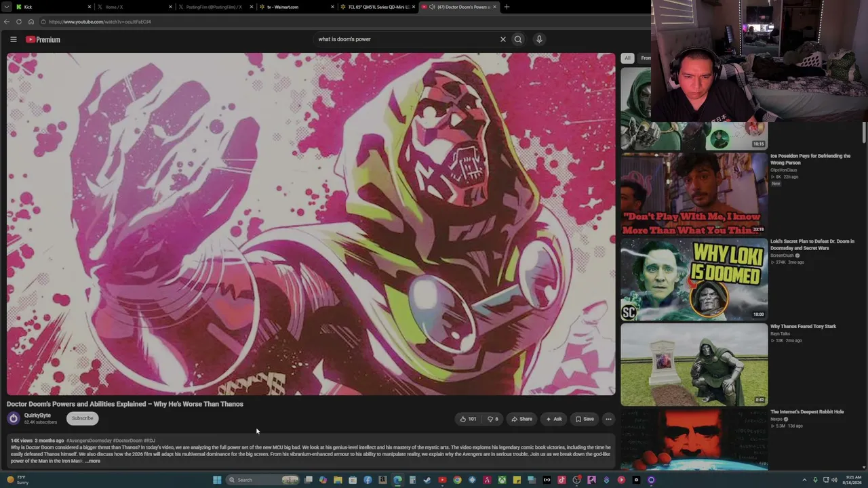Clear the YouTube search query
The height and width of the screenshot is (488, 868).
(x=503, y=39)
